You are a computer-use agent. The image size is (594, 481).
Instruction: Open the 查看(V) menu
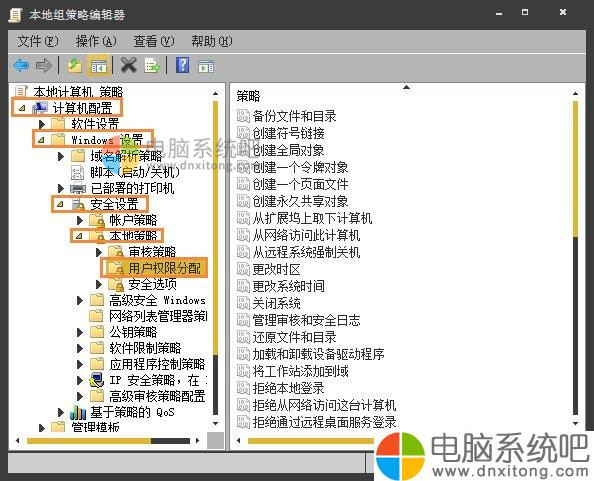tap(153, 41)
